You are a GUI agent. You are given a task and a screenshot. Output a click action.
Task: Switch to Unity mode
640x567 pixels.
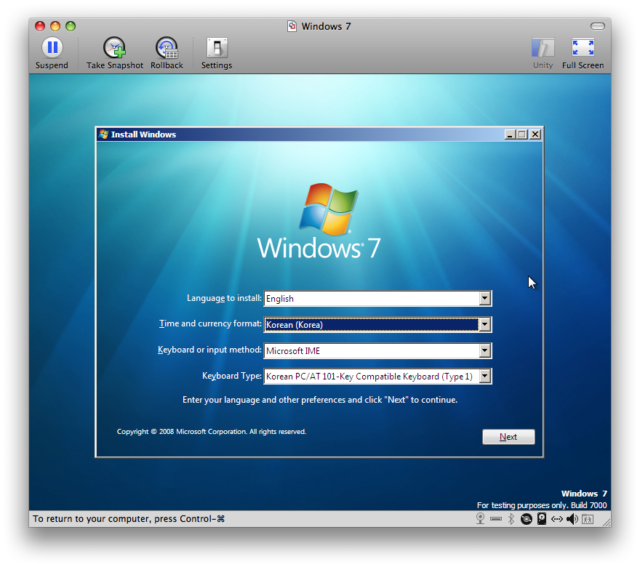pos(542,47)
